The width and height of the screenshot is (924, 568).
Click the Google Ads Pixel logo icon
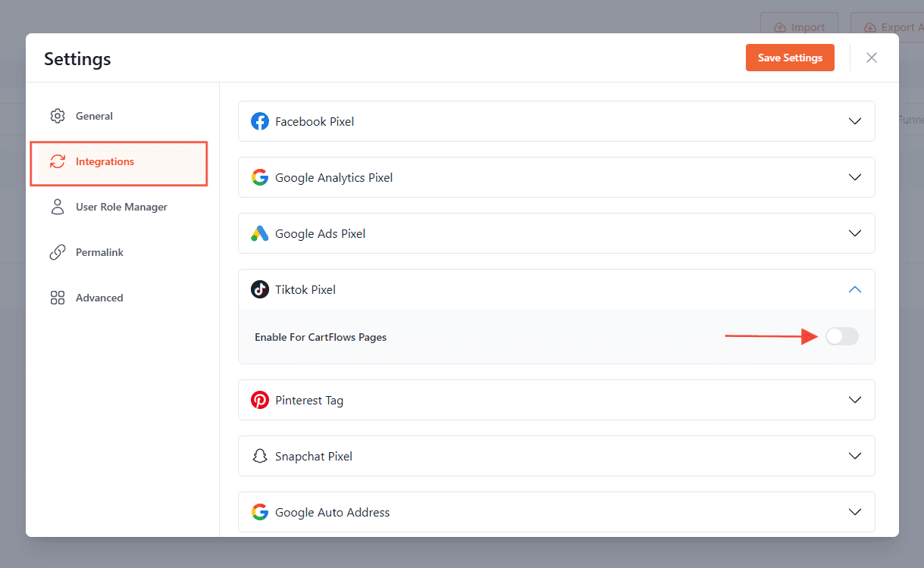coord(260,233)
